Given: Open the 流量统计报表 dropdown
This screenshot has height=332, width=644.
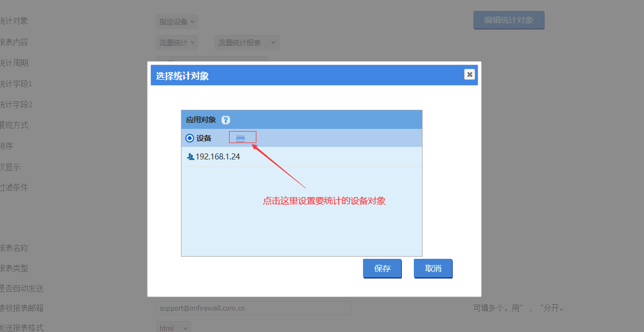Looking at the screenshot, I should click(x=247, y=43).
